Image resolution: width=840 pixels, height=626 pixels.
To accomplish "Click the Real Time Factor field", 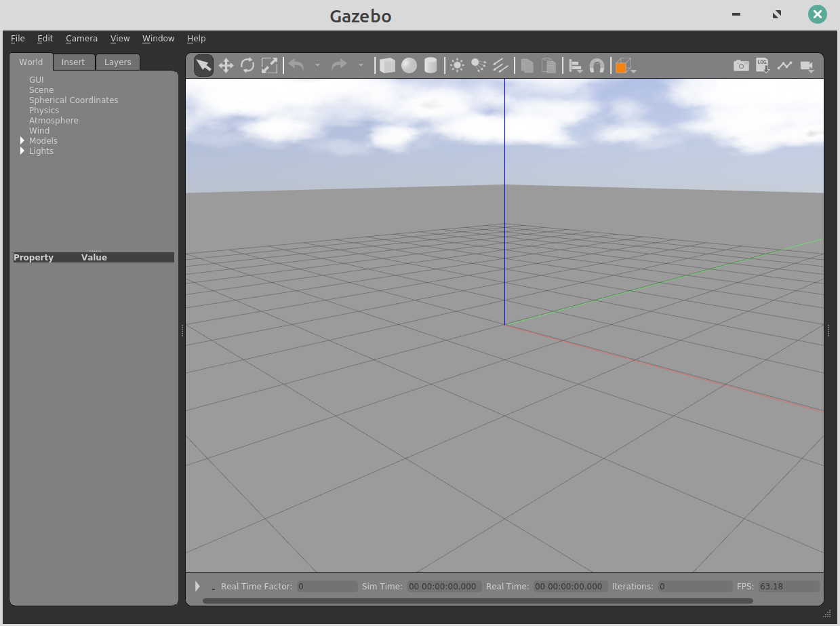I will 327,586.
